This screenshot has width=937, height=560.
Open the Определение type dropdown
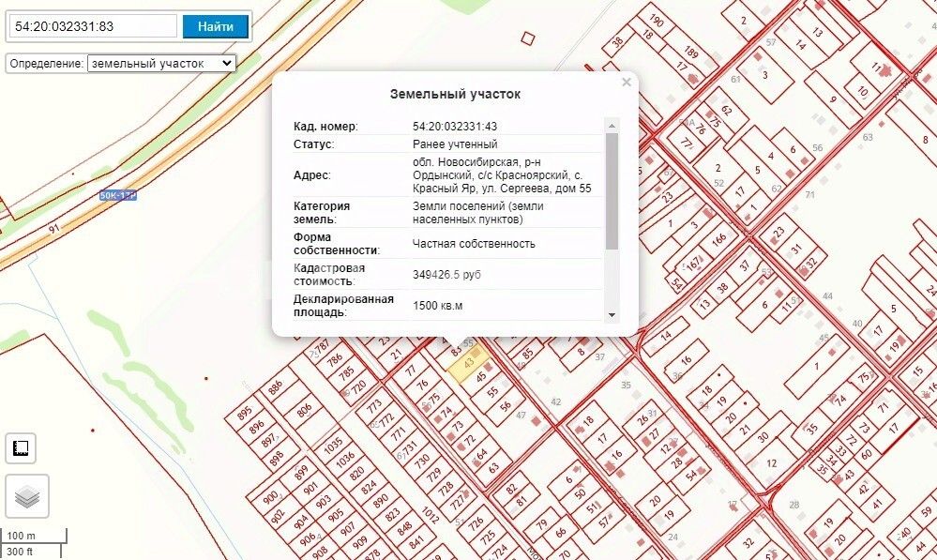(x=161, y=64)
